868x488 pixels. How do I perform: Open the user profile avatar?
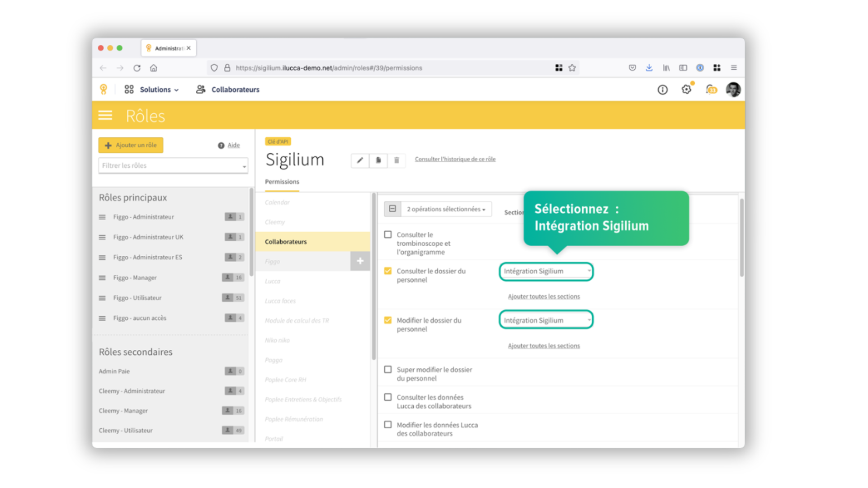(733, 89)
